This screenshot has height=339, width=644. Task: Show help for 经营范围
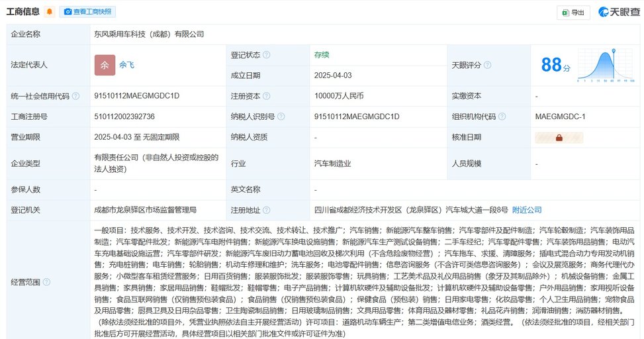(46, 282)
